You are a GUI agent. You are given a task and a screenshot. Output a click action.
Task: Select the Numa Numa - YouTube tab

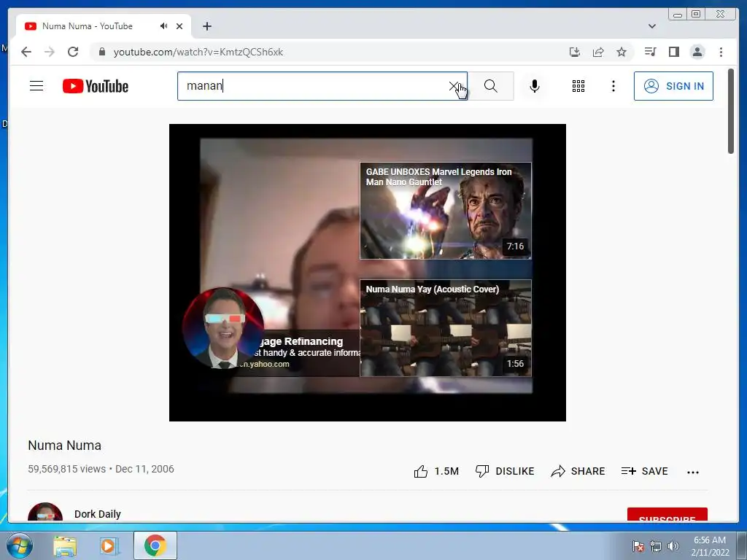click(x=104, y=26)
